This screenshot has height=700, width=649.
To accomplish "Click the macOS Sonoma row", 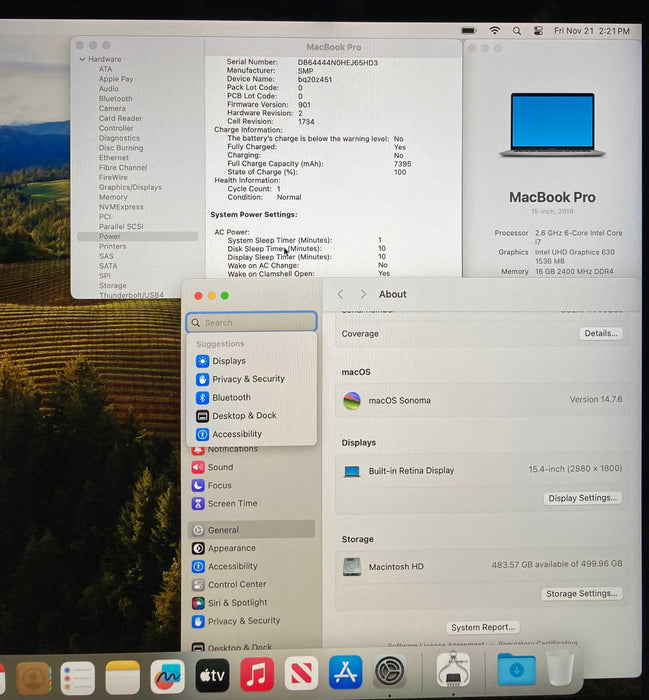I will tap(482, 400).
